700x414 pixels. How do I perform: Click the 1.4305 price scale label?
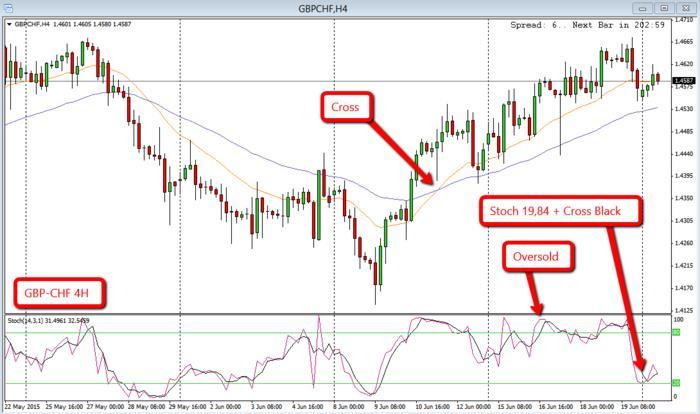click(x=683, y=220)
